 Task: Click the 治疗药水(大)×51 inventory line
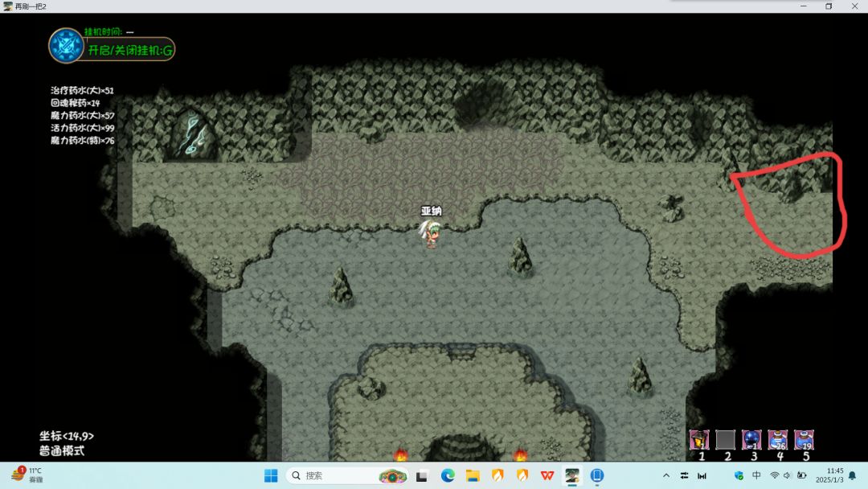pyautogui.click(x=82, y=90)
